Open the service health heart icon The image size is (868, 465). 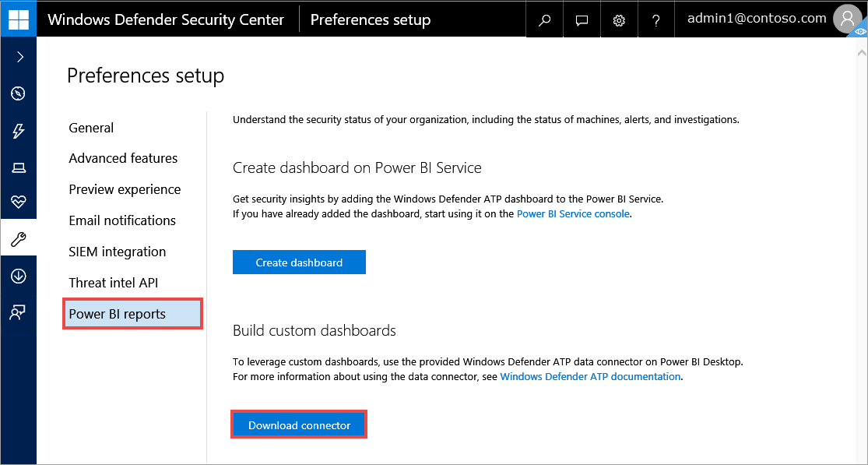18,203
